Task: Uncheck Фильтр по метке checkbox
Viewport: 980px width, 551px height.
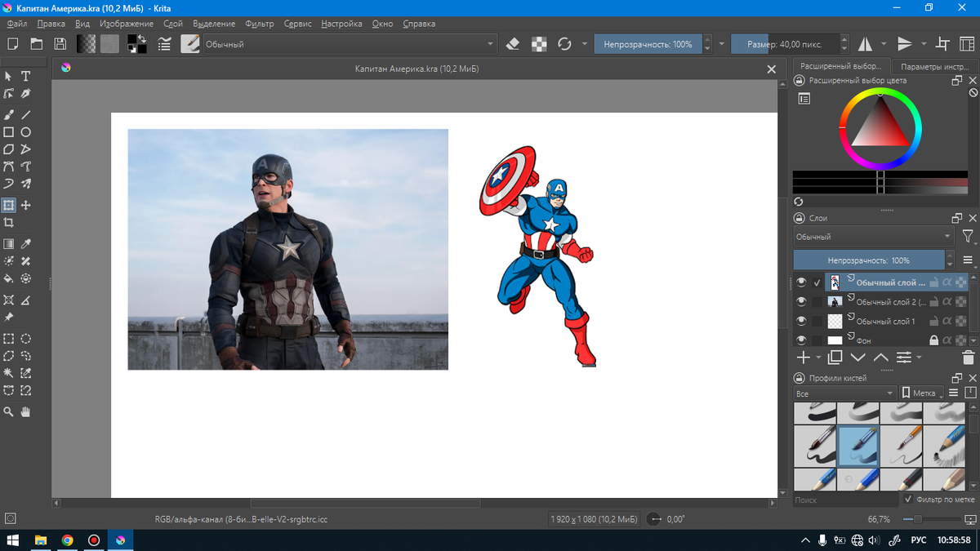Action: (x=909, y=499)
